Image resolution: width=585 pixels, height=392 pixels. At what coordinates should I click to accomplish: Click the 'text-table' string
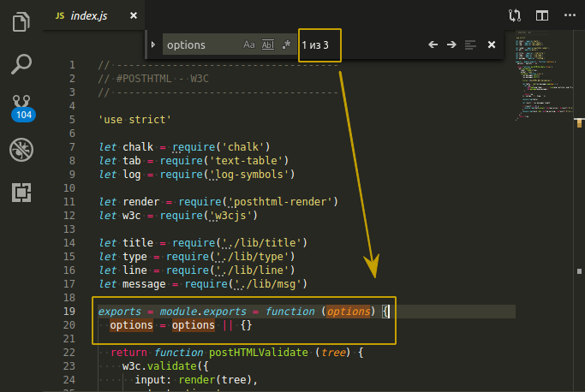[x=246, y=161]
